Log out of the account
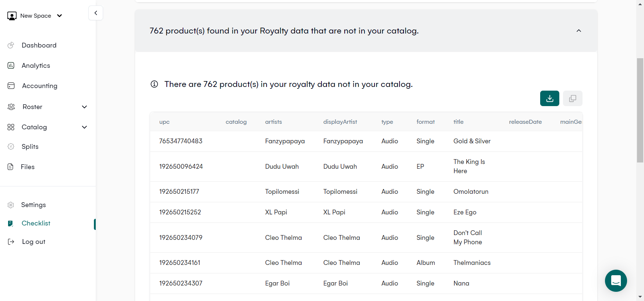Viewport: 644px width, 301px height. click(x=34, y=242)
